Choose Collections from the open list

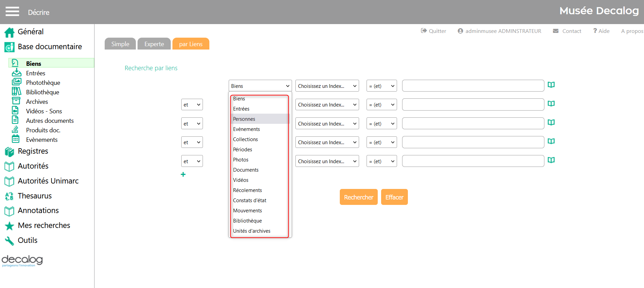coord(245,139)
